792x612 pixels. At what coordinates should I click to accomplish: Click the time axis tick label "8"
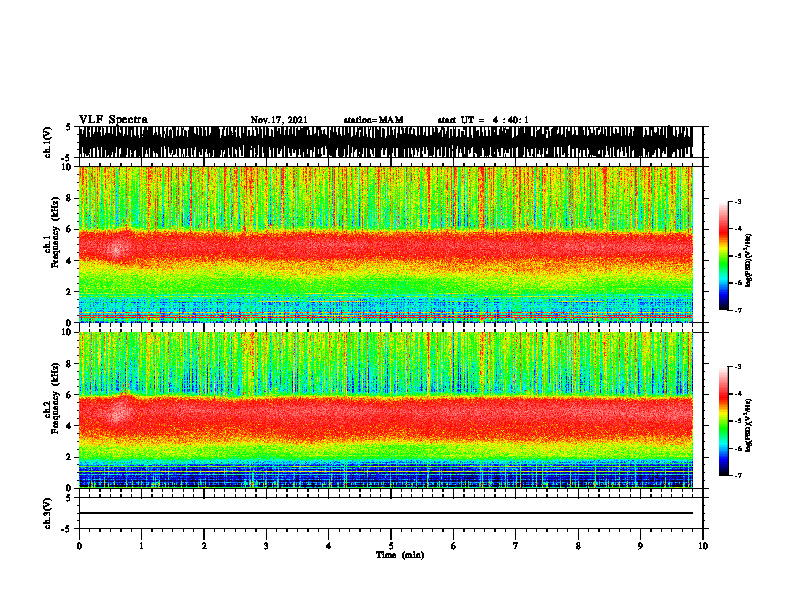point(578,546)
